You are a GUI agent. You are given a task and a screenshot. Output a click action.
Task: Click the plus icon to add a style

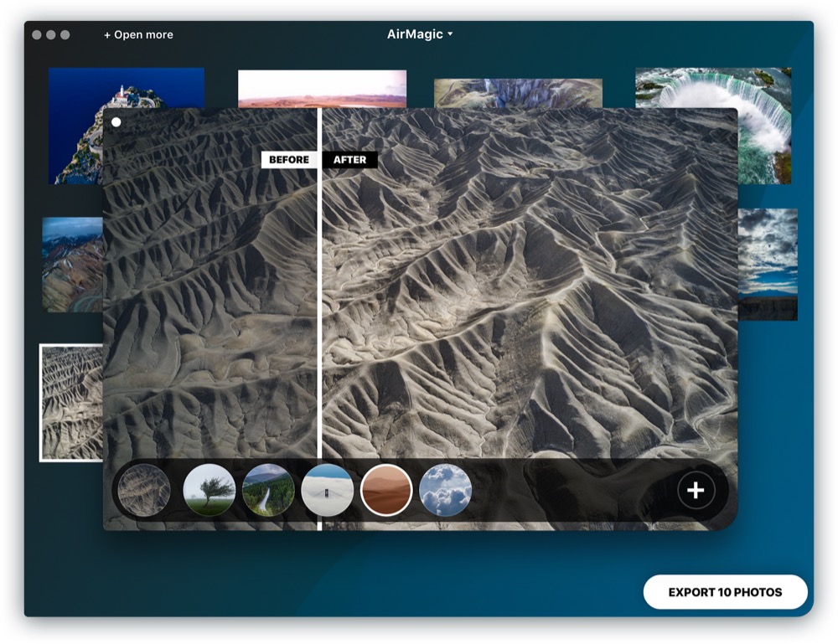pos(696,491)
